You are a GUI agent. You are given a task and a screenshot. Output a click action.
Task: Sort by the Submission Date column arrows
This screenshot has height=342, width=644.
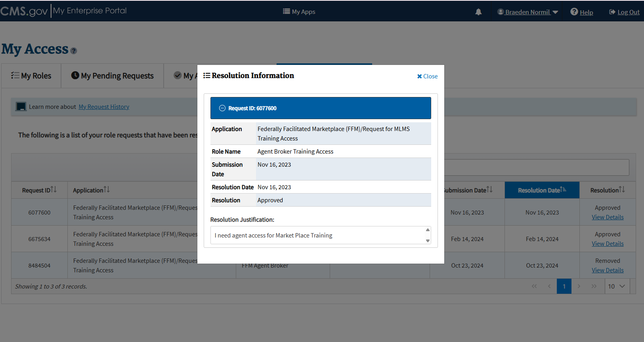pos(489,190)
